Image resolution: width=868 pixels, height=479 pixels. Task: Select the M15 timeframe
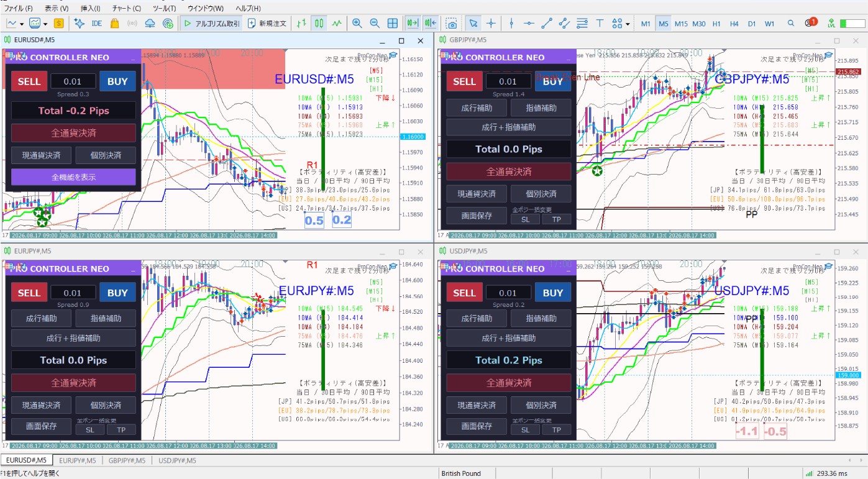point(681,23)
